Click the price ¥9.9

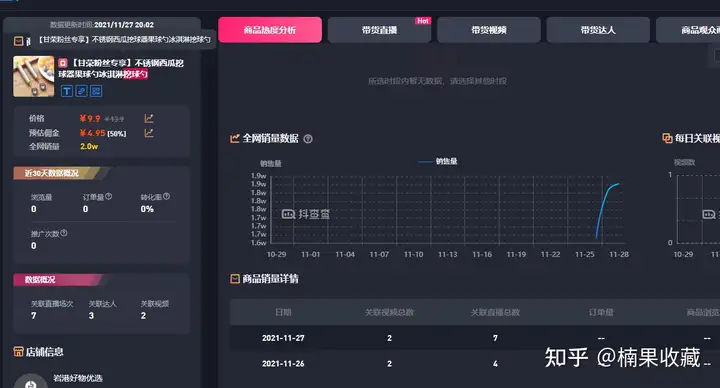[90, 118]
